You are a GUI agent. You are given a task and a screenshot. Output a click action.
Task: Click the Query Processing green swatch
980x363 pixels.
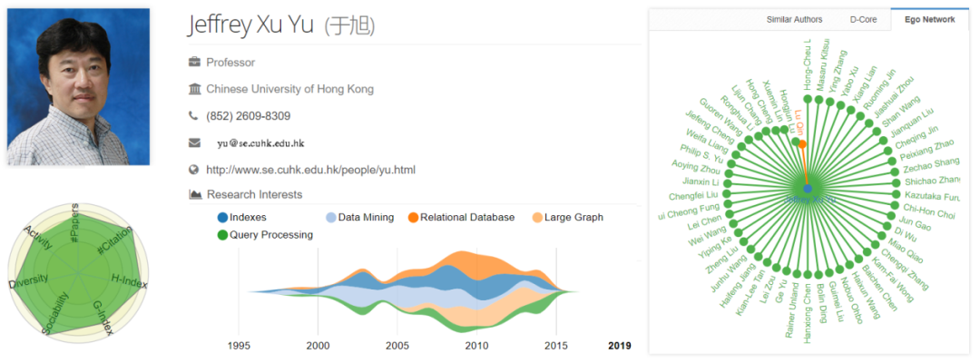pyautogui.click(x=222, y=235)
